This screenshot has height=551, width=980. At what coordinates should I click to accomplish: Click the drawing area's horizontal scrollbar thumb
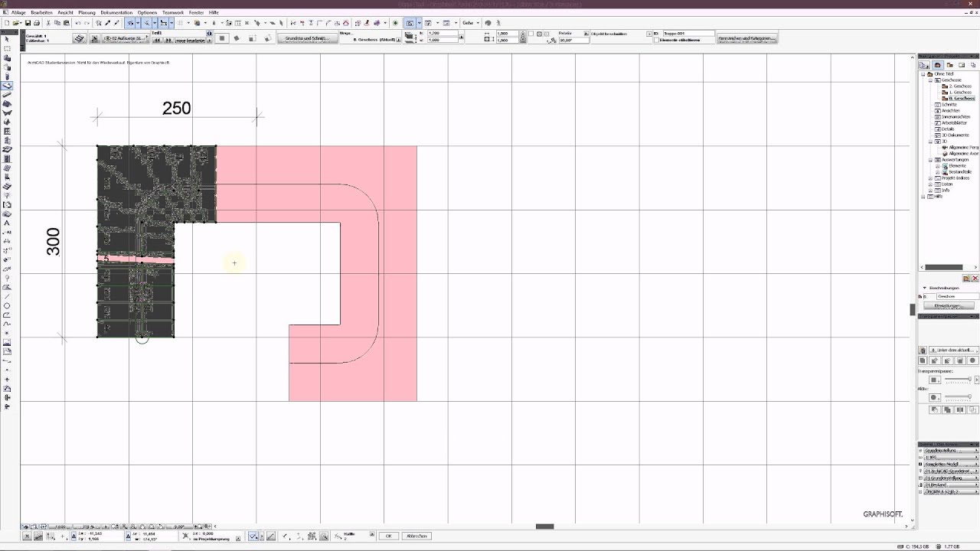click(544, 526)
